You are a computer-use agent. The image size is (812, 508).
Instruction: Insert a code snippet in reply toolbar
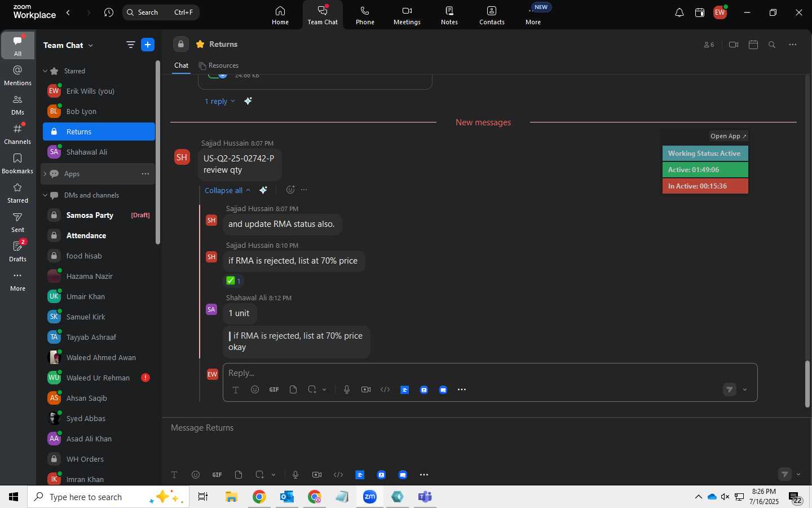coord(385,389)
